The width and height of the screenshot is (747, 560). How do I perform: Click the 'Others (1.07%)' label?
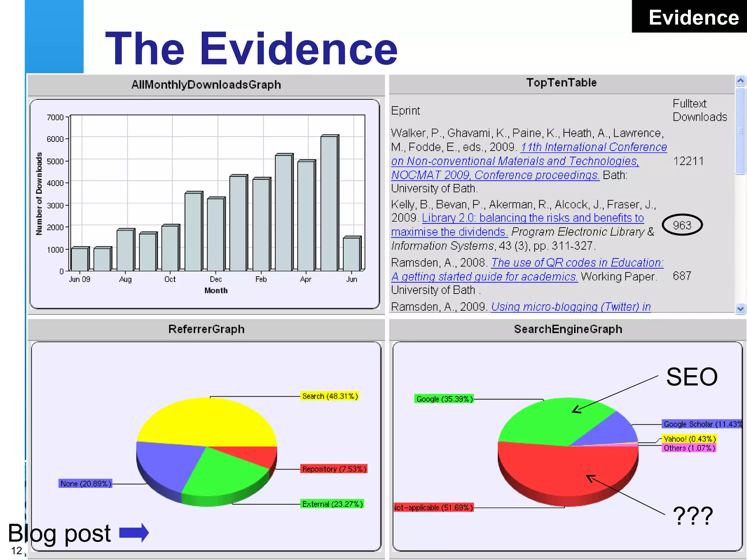click(x=689, y=448)
